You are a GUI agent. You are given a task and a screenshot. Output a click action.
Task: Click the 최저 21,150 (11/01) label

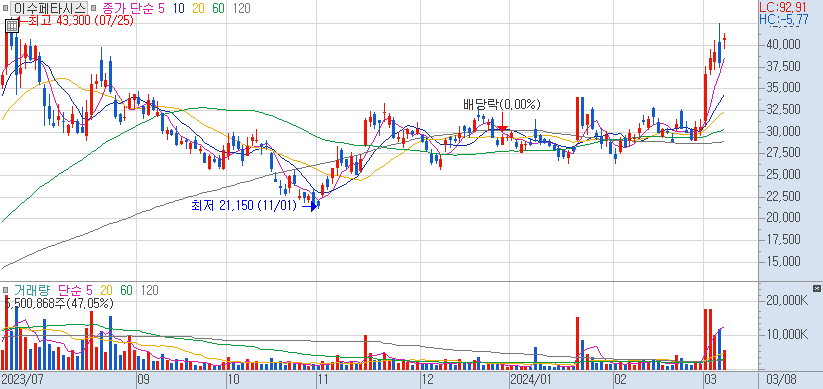[x=245, y=206]
